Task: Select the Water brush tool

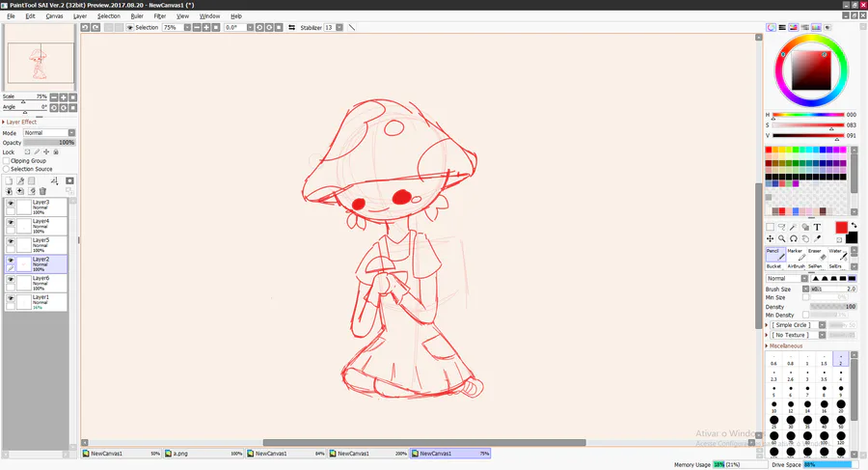Action: [x=836, y=255]
